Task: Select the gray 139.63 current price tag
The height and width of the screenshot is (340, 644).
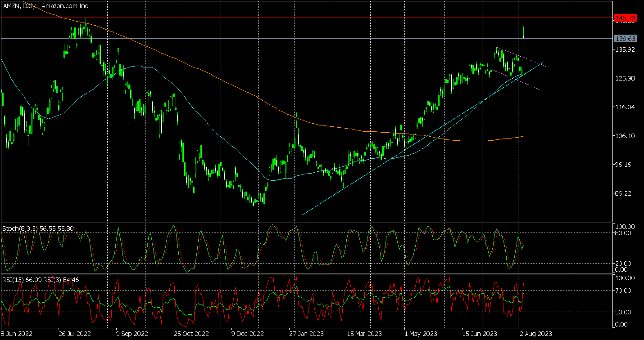Action: point(626,39)
